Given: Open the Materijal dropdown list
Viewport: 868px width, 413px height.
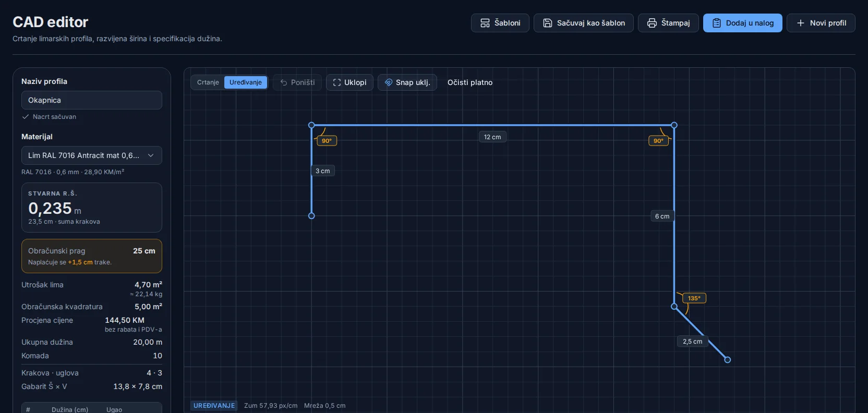Looking at the screenshot, I should tap(92, 155).
